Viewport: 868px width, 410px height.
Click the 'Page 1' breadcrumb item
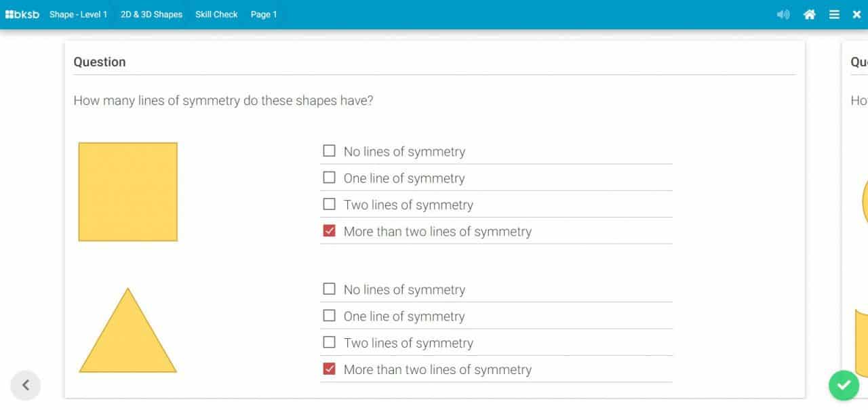264,14
